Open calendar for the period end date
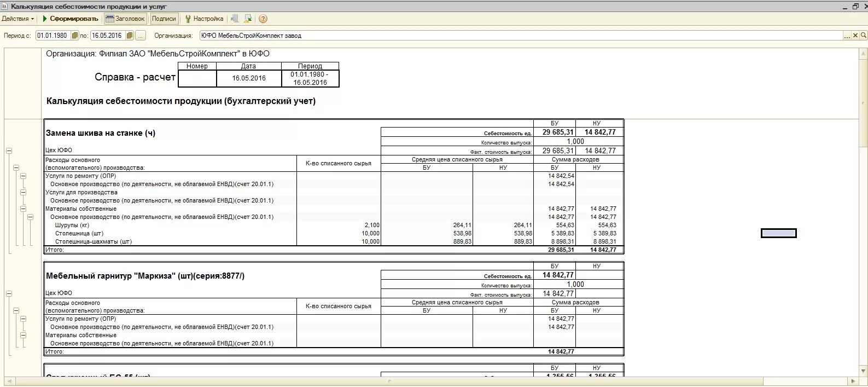This screenshot has height=387, width=868. click(x=130, y=36)
